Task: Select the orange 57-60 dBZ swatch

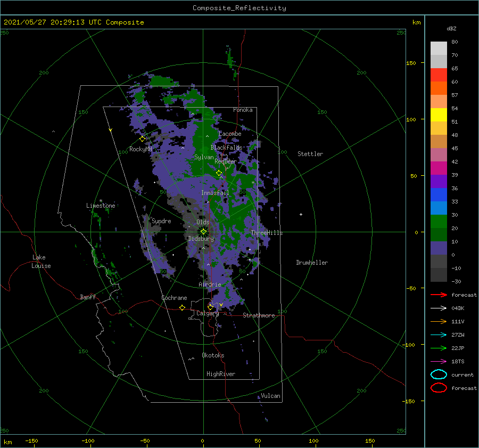Action: [439, 88]
